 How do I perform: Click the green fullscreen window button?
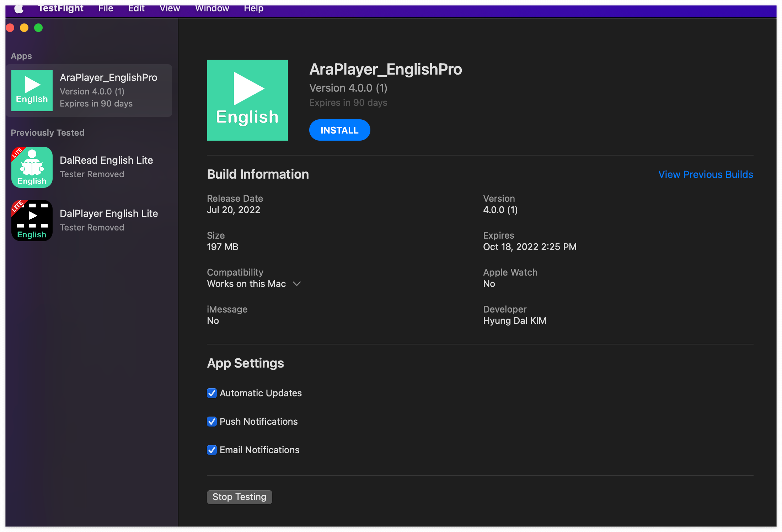[x=38, y=28]
